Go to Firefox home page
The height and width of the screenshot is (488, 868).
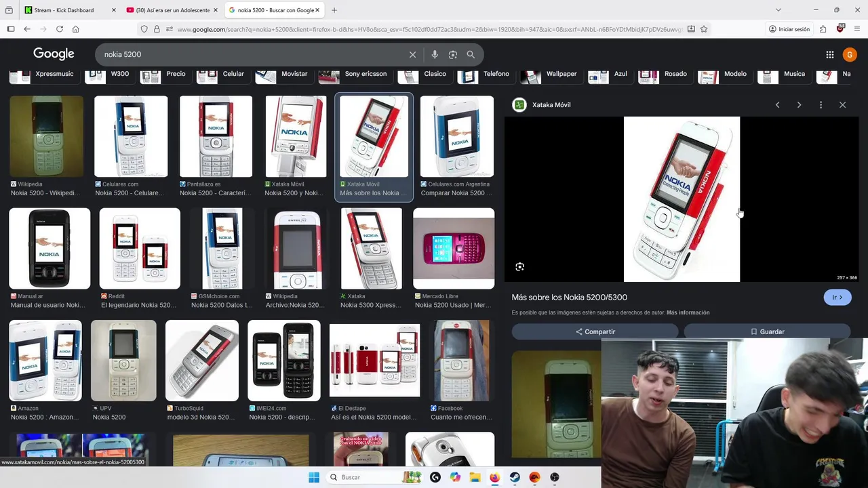click(x=76, y=29)
